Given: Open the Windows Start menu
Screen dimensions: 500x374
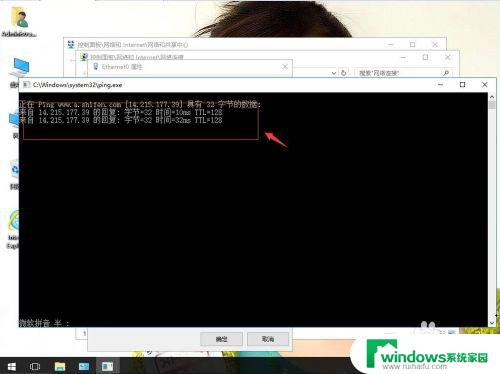Looking at the screenshot, I should pyautogui.click(x=12, y=367).
